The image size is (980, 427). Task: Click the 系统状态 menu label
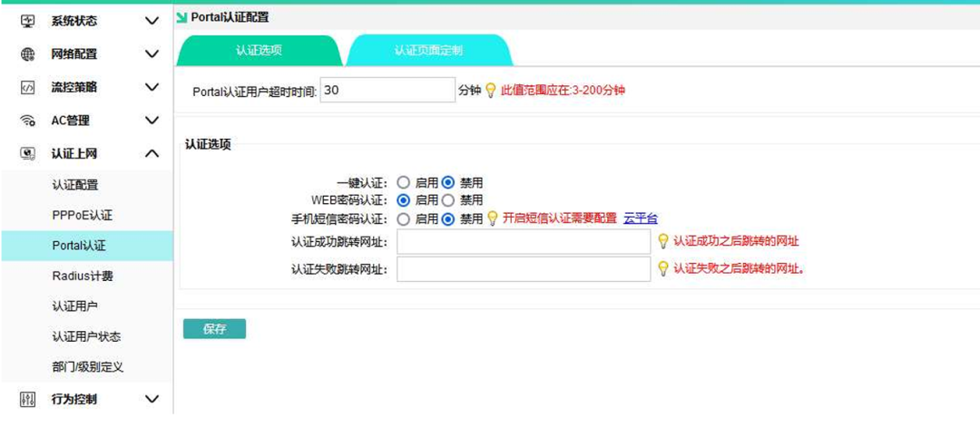[74, 21]
